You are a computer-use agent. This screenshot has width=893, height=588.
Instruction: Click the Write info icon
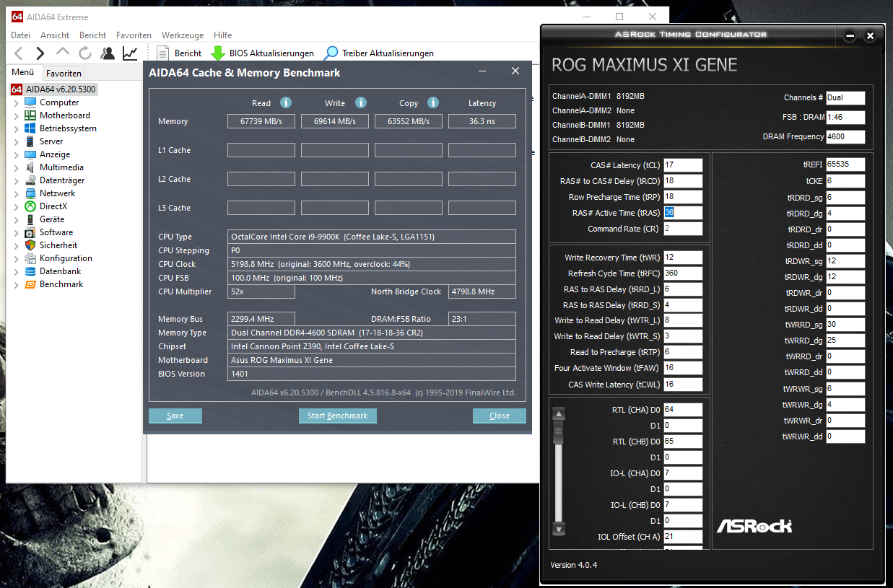pos(361,102)
